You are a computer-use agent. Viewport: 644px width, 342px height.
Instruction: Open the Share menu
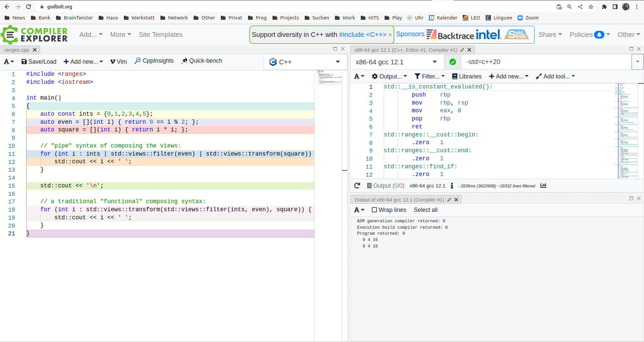(x=550, y=35)
